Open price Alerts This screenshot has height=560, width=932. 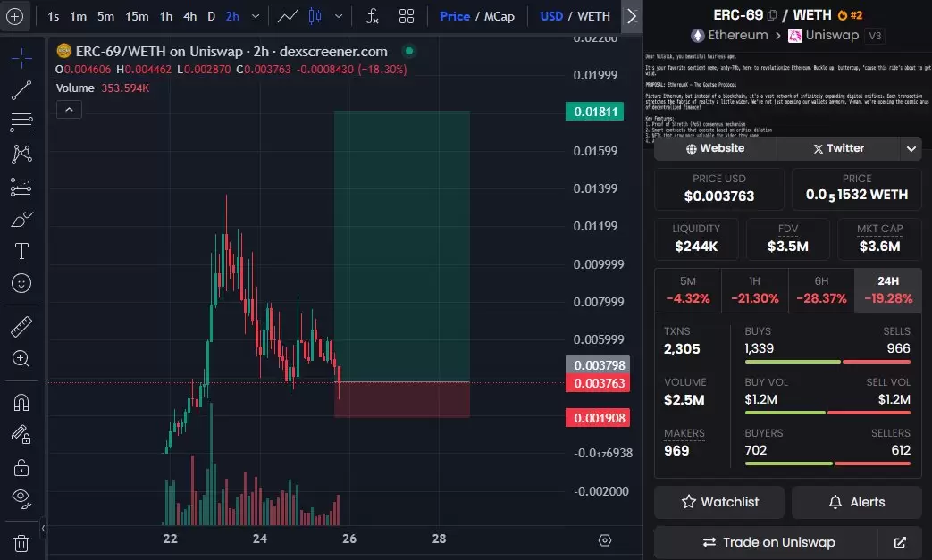point(857,502)
